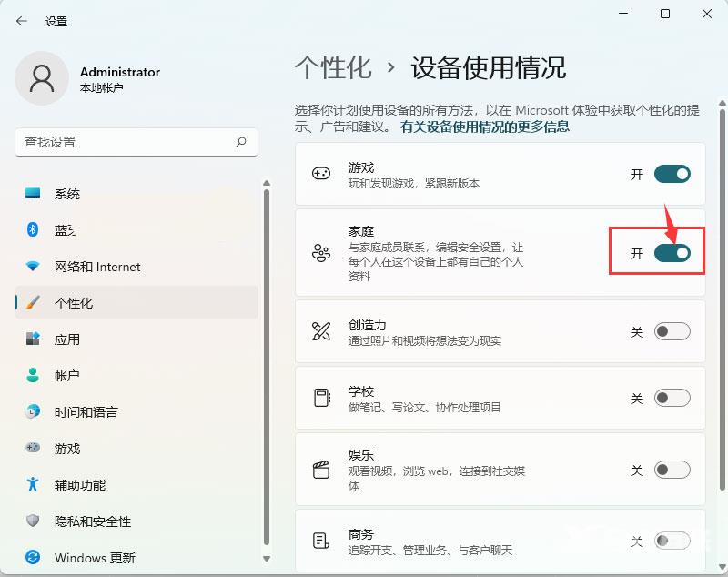
Task: Enable the 创造力 toggle
Action: click(672, 331)
